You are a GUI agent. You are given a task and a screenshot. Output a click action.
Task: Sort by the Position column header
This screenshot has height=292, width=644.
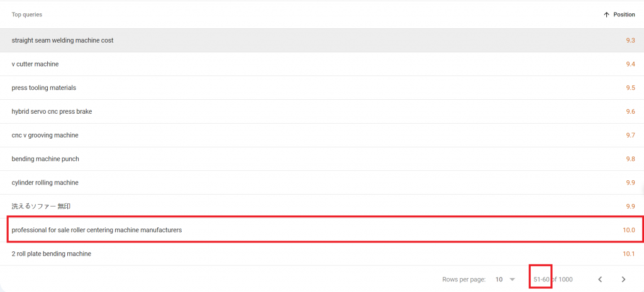point(624,15)
